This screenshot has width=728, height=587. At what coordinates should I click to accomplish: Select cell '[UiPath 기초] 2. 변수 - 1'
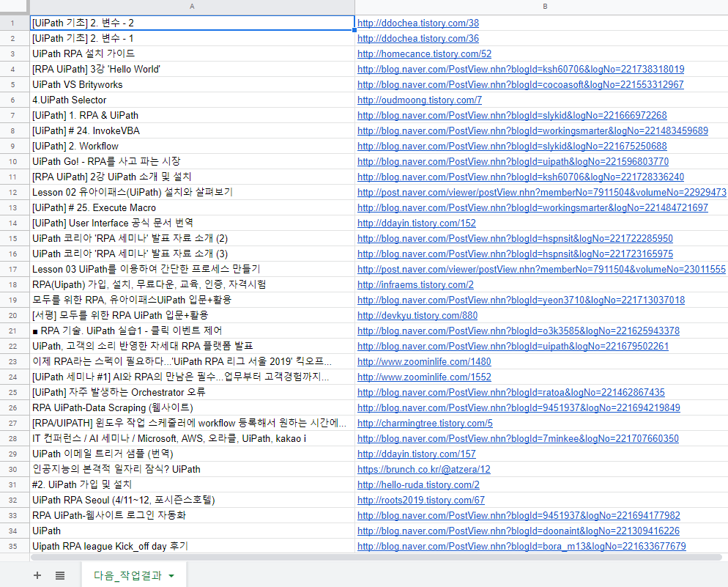[x=192, y=39]
